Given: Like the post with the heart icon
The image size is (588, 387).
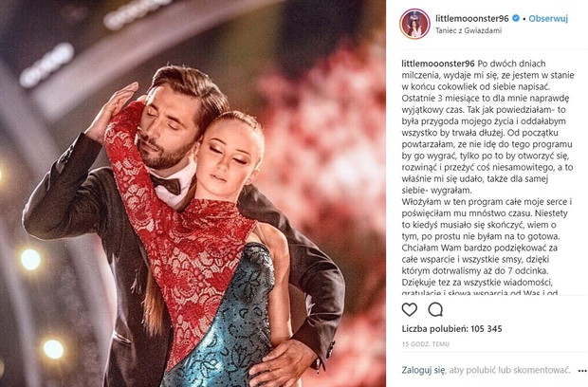Looking at the screenshot, I should (x=409, y=310).
